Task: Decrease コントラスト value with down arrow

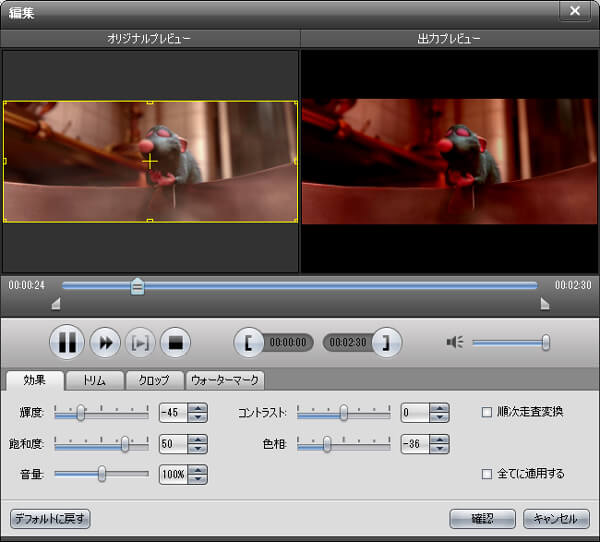Action: [x=439, y=417]
